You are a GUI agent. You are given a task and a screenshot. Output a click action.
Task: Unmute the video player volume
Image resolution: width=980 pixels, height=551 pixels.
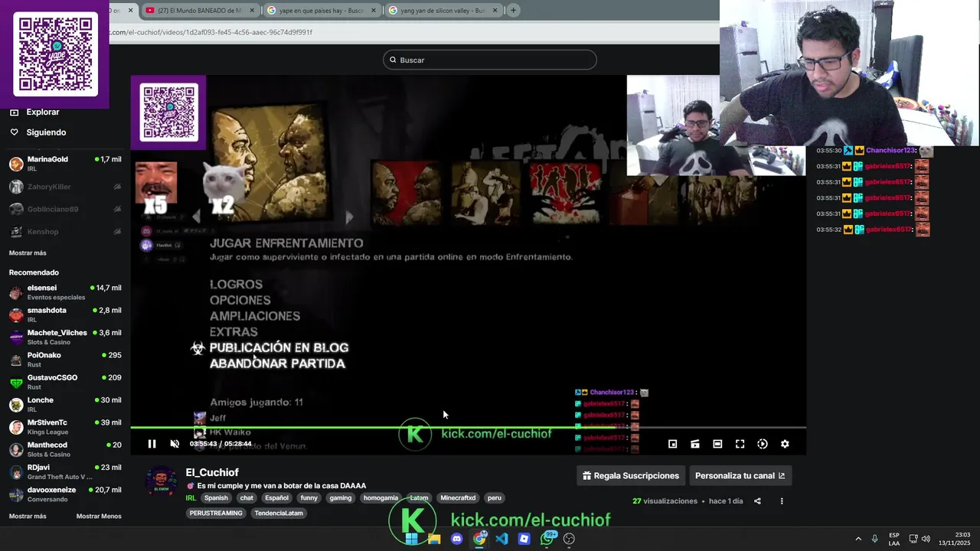tap(175, 444)
